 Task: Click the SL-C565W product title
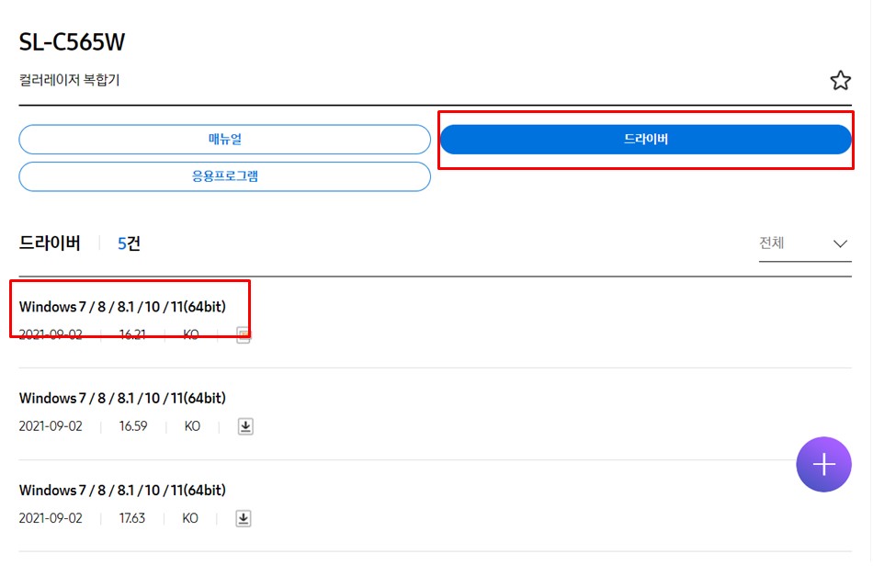tap(72, 42)
